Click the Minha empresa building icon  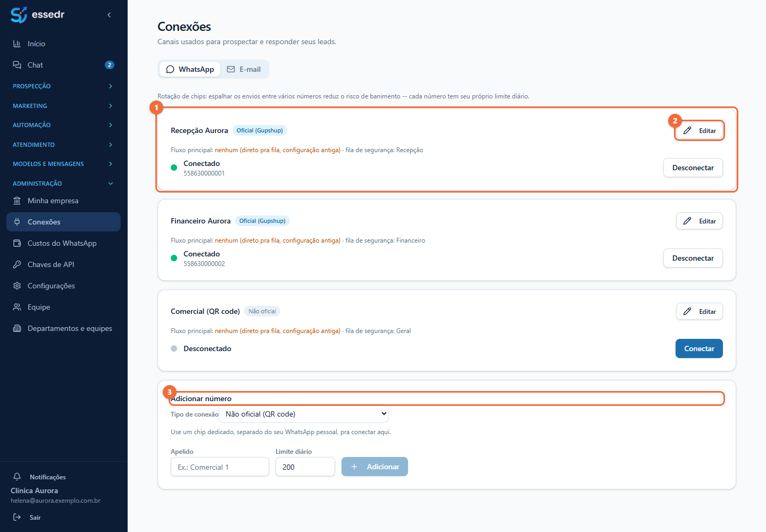click(x=17, y=201)
